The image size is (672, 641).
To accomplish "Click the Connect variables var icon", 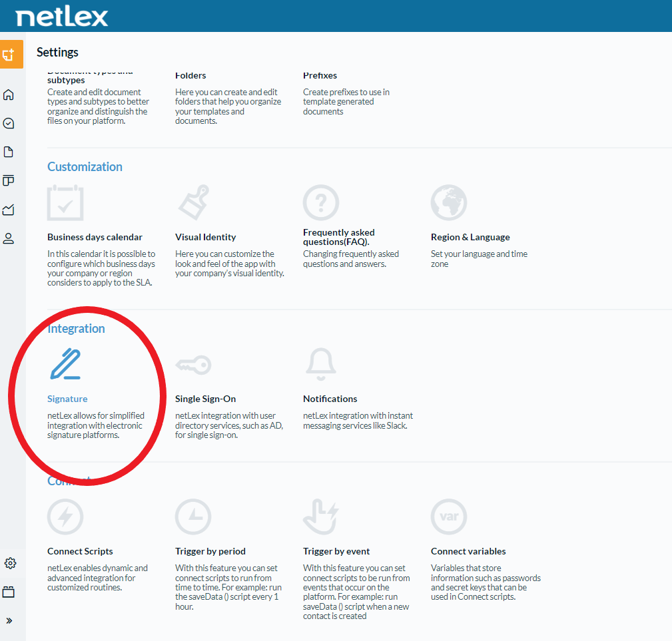I will (449, 517).
